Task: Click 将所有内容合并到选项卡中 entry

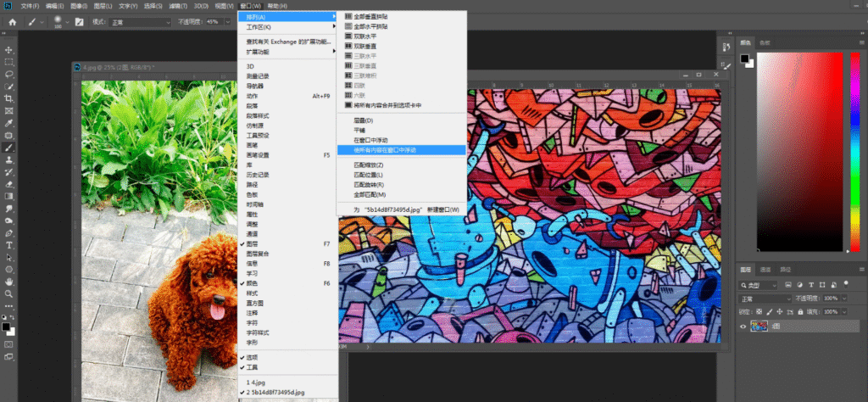Action: pos(401,105)
